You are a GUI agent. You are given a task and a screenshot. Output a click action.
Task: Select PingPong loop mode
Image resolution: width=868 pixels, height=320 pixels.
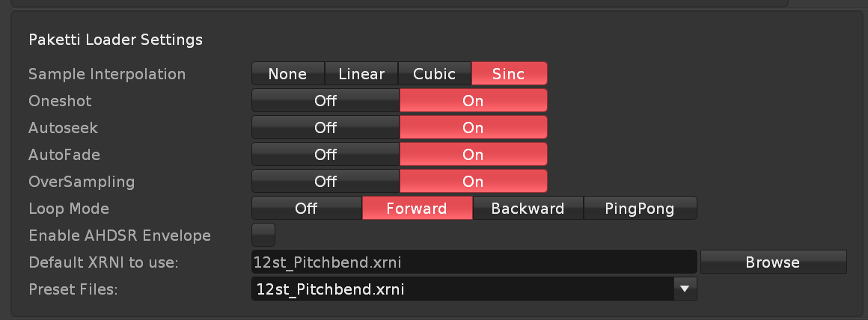pos(640,209)
